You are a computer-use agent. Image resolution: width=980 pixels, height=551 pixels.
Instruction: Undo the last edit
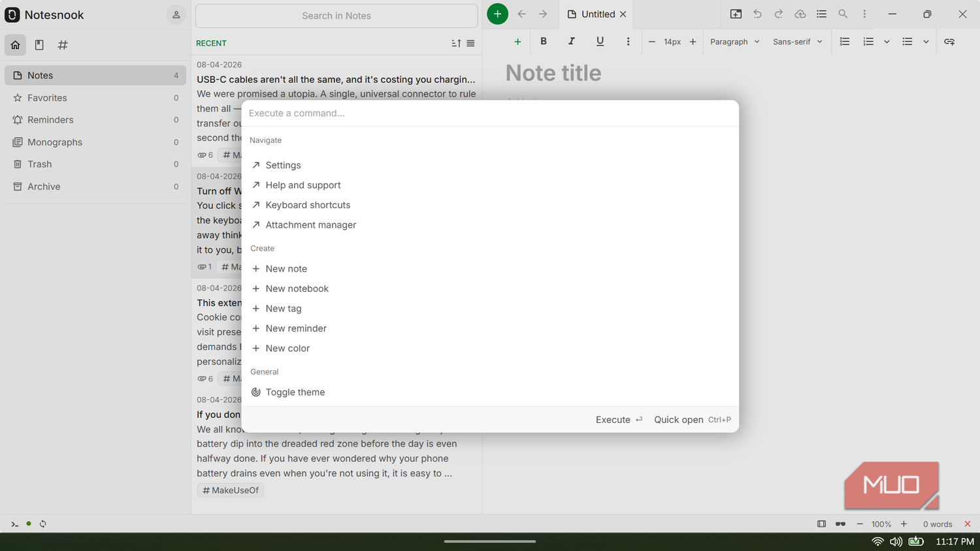(x=757, y=14)
